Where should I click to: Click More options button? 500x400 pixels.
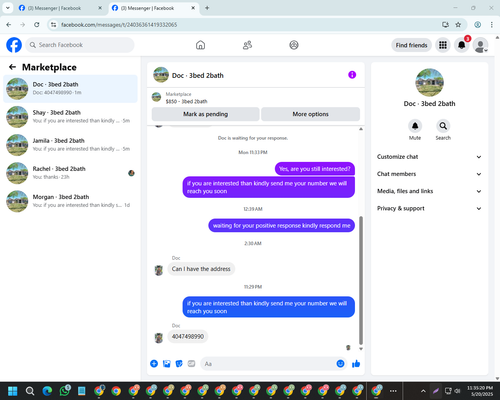tap(310, 114)
